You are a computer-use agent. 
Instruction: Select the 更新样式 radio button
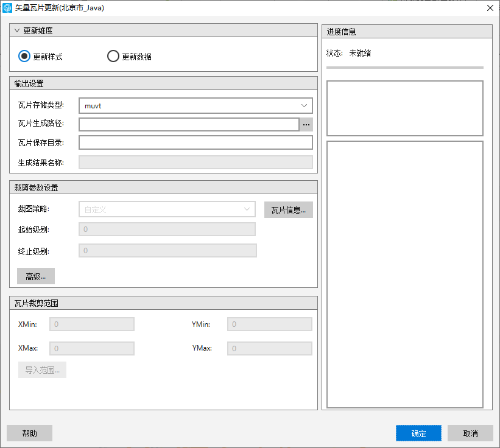[x=24, y=57]
